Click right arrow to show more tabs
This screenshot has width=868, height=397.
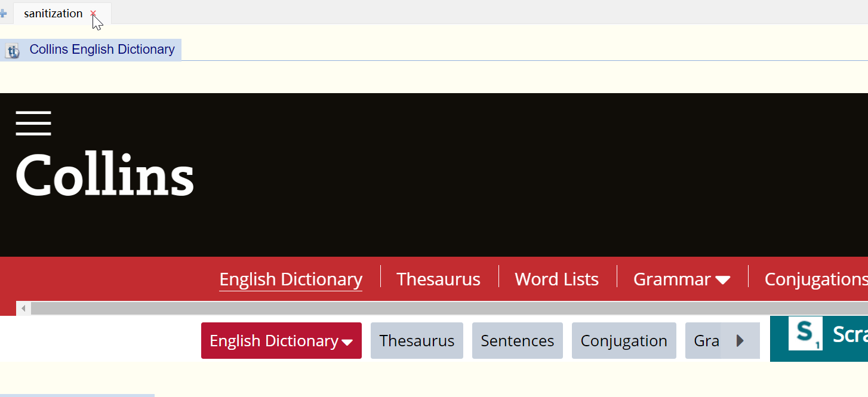(740, 341)
